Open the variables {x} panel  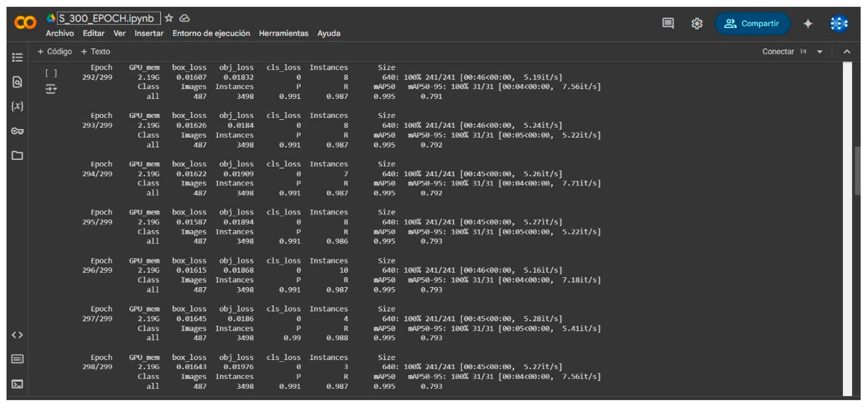pos(17,106)
